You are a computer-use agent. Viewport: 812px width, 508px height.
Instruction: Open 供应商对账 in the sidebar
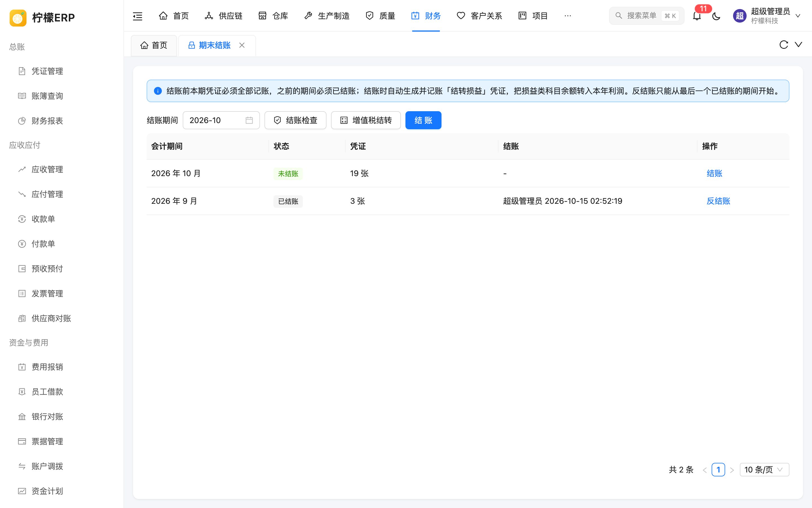click(x=62, y=319)
